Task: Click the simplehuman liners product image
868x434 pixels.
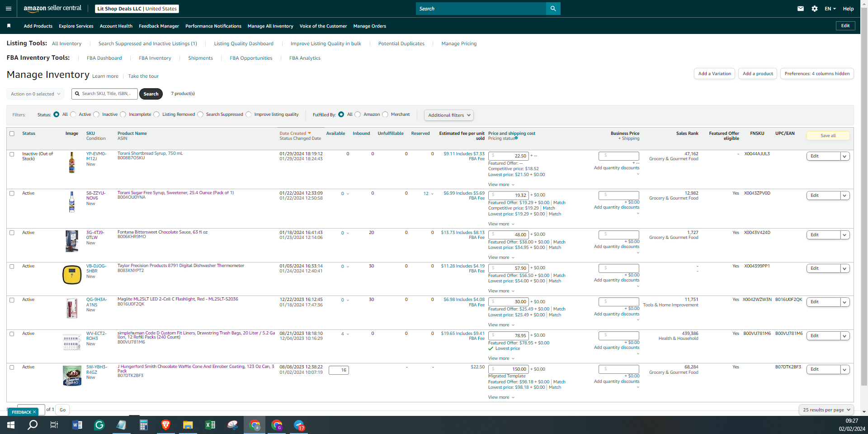Action: pos(72,342)
